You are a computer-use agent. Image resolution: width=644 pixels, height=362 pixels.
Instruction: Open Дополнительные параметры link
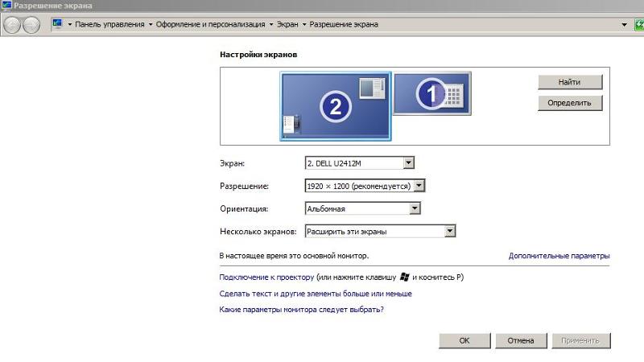coord(559,256)
